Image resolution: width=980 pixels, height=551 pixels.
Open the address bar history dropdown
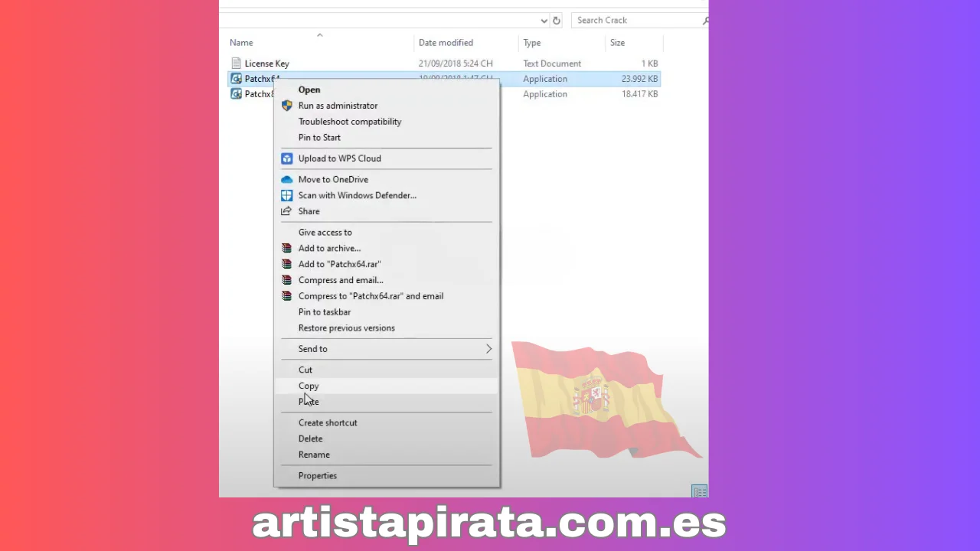point(544,21)
